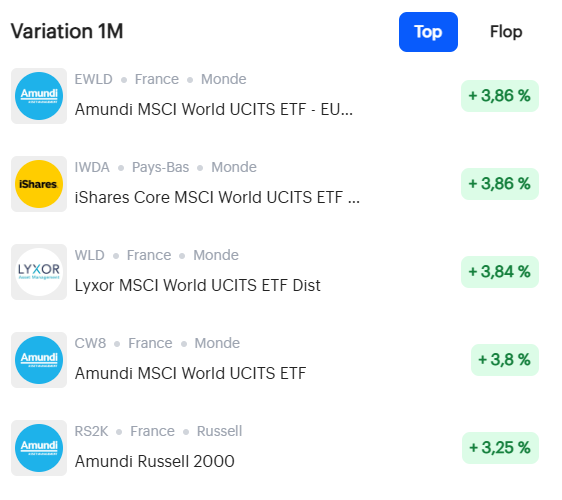
Task: Click the Amundi logo for CW8
Action: point(39,360)
